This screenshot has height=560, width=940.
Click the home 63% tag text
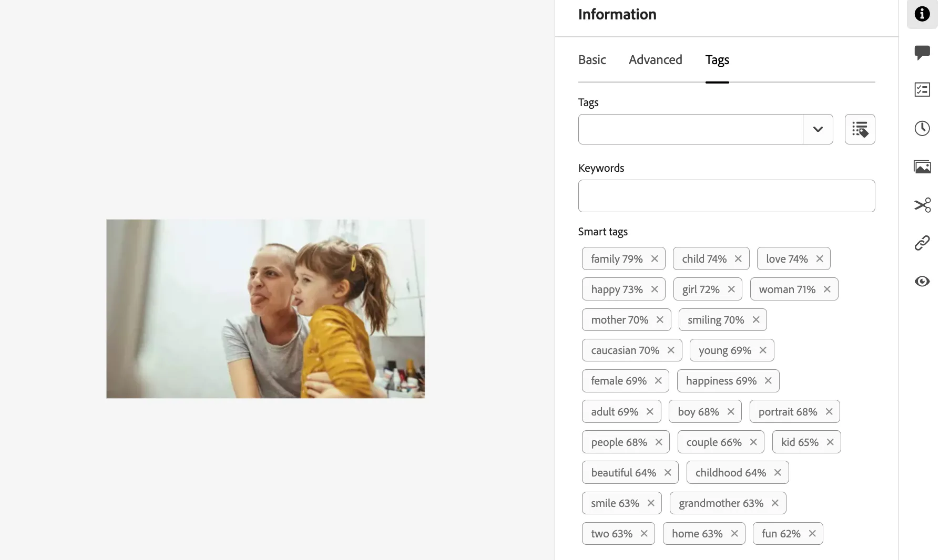click(697, 534)
